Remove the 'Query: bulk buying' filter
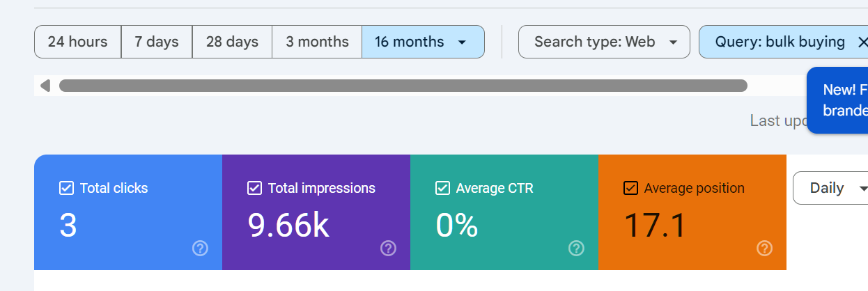The image size is (868, 291). click(861, 42)
